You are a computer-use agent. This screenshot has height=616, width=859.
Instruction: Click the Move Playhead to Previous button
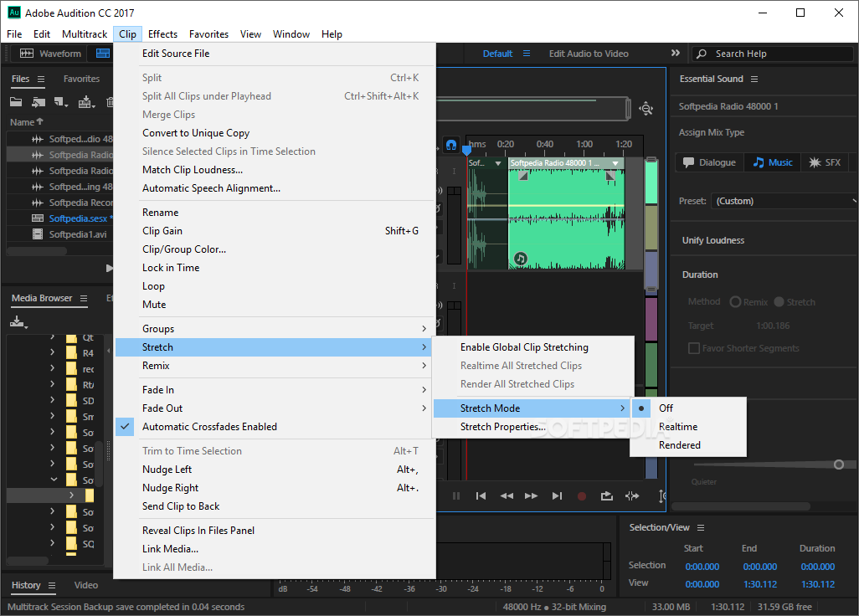(481, 495)
